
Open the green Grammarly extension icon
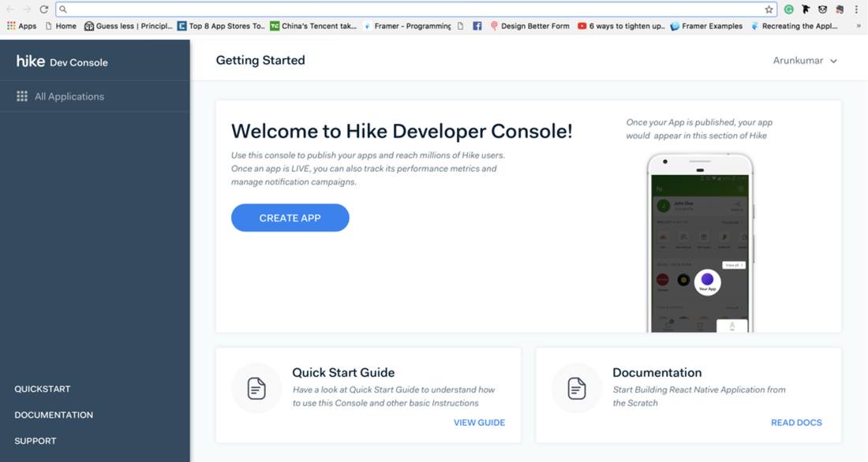coord(789,9)
